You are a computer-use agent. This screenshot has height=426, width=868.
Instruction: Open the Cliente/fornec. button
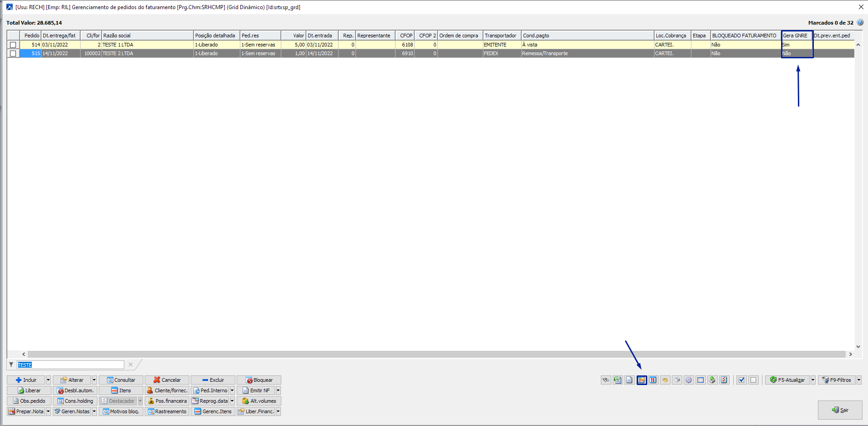coord(167,390)
